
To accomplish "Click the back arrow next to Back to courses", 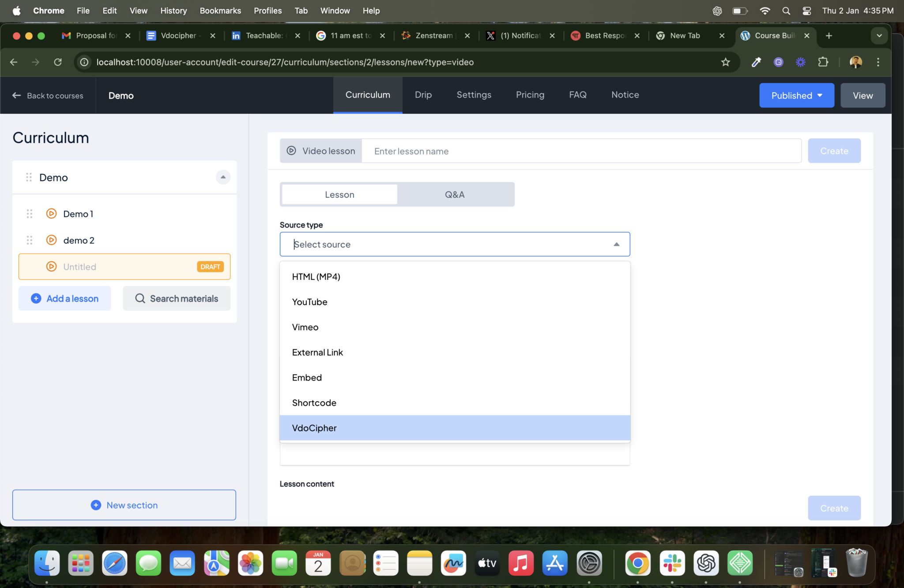I will coord(16,95).
